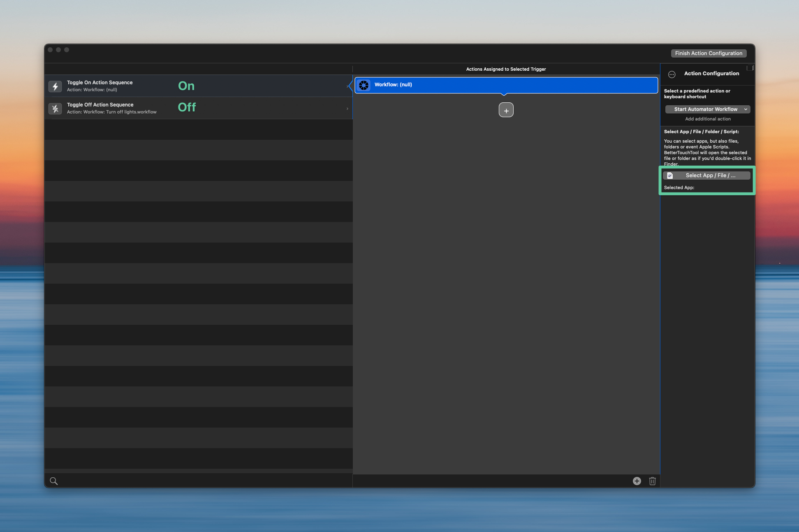Select the Workflow: (null) action entry

coord(506,85)
